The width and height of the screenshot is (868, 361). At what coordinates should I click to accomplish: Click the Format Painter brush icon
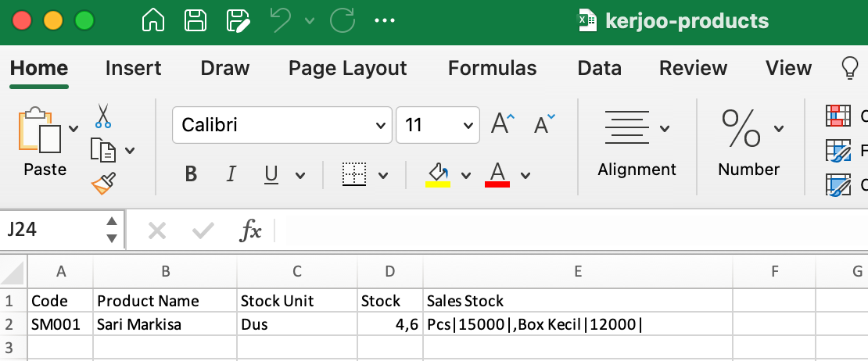(103, 184)
